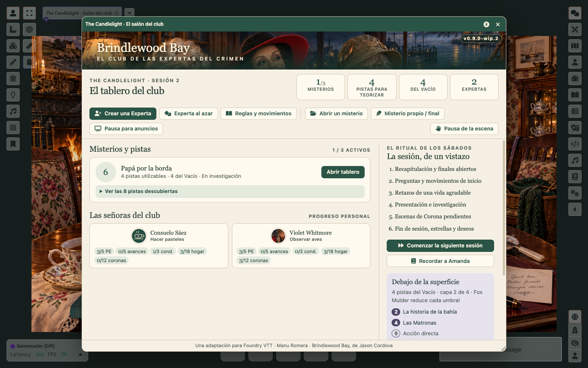Expand the player list arrow

pos(80,355)
